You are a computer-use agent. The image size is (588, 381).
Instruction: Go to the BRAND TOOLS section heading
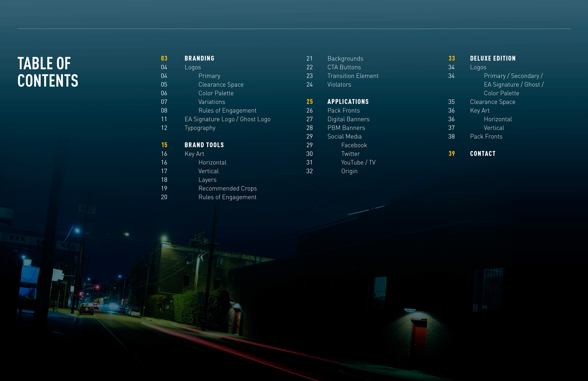click(204, 145)
